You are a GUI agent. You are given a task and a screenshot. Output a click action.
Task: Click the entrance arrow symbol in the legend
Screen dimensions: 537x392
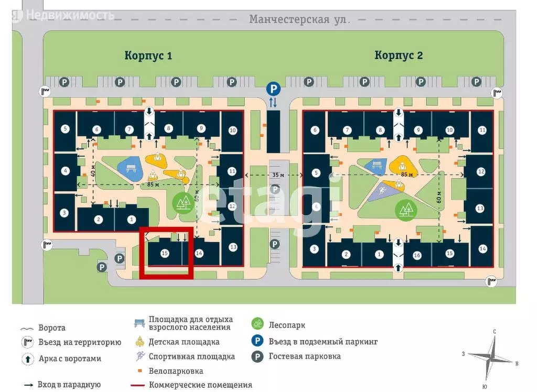[x=28, y=385]
